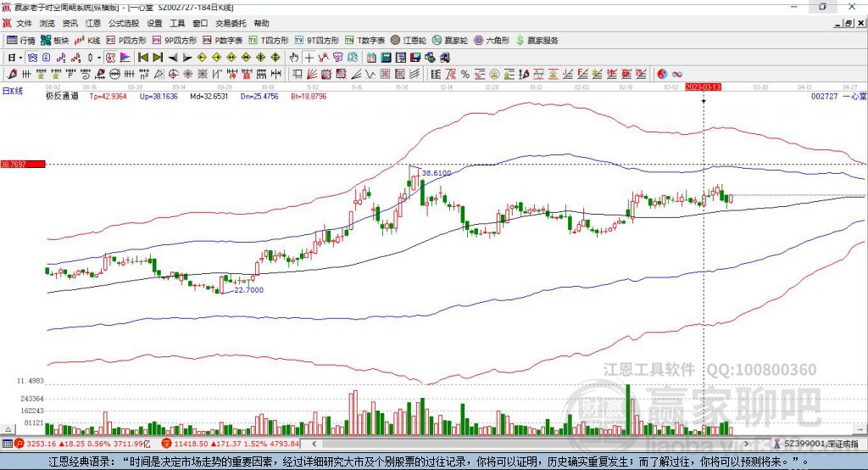Click the red floppy disk save icon
This screenshot has height=470, width=868.
tap(415, 58)
